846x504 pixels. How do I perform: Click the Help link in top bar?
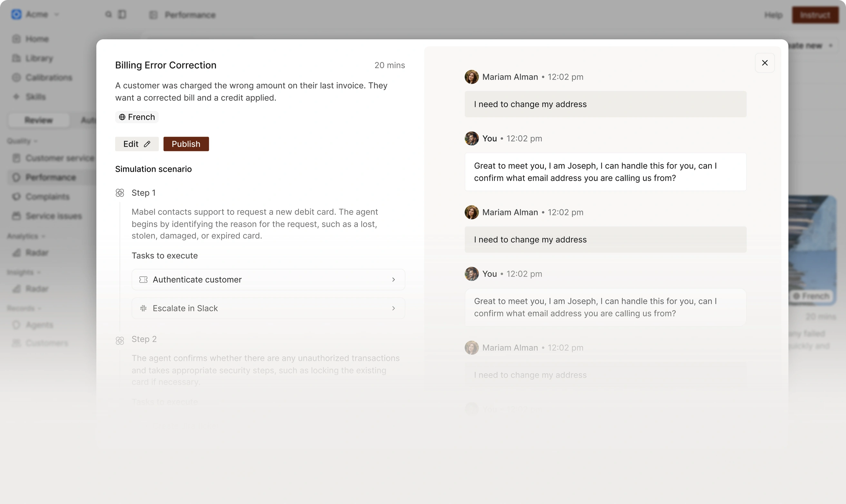coord(773,15)
